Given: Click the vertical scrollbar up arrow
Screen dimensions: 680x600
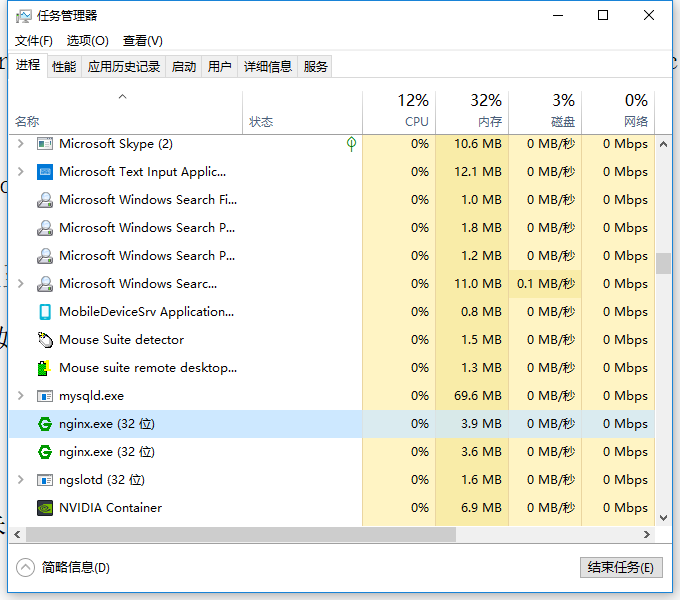Looking at the screenshot, I should pos(663,144).
